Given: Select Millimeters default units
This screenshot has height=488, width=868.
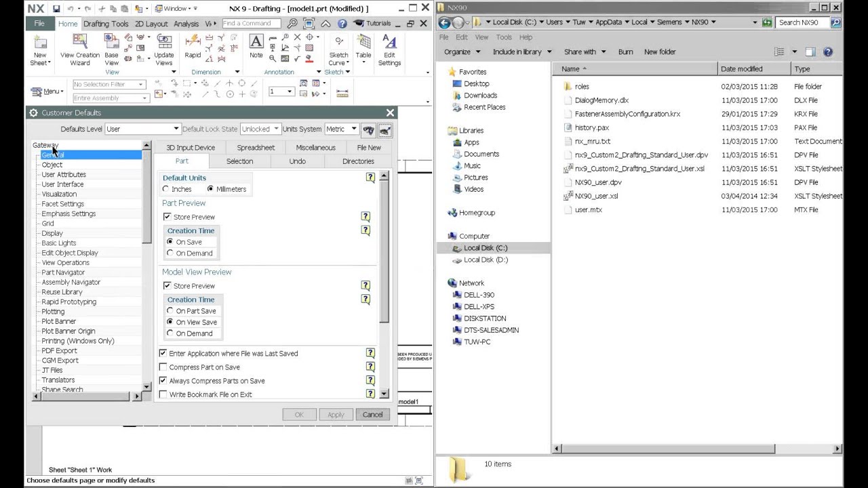Looking at the screenshot, I should [x=210, y=189].
